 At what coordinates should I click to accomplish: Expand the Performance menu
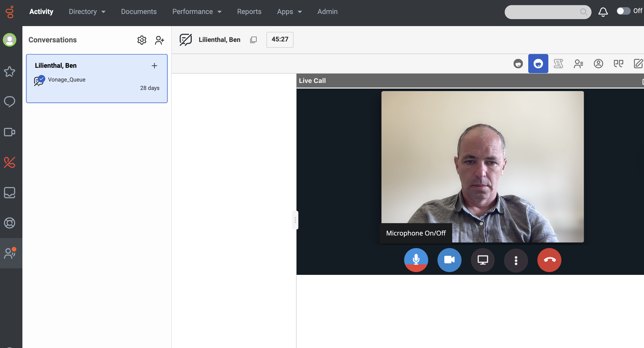click(197, 11)
